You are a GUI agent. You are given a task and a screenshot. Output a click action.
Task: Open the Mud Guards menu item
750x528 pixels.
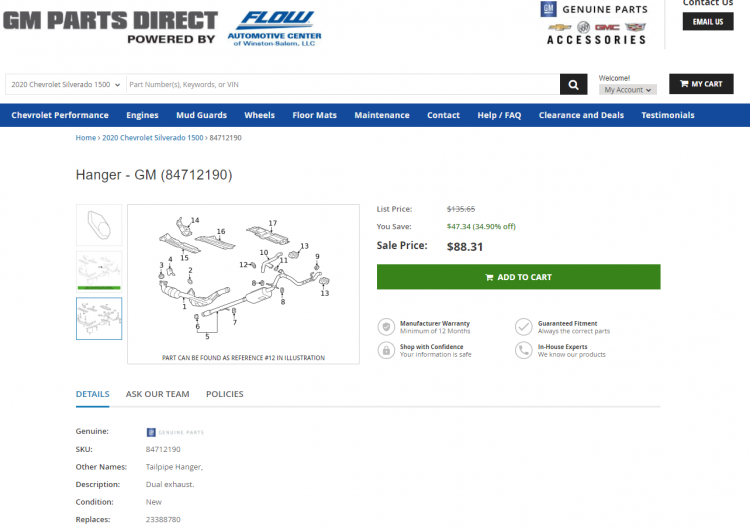pyautogui.click(x=201, y=115)
